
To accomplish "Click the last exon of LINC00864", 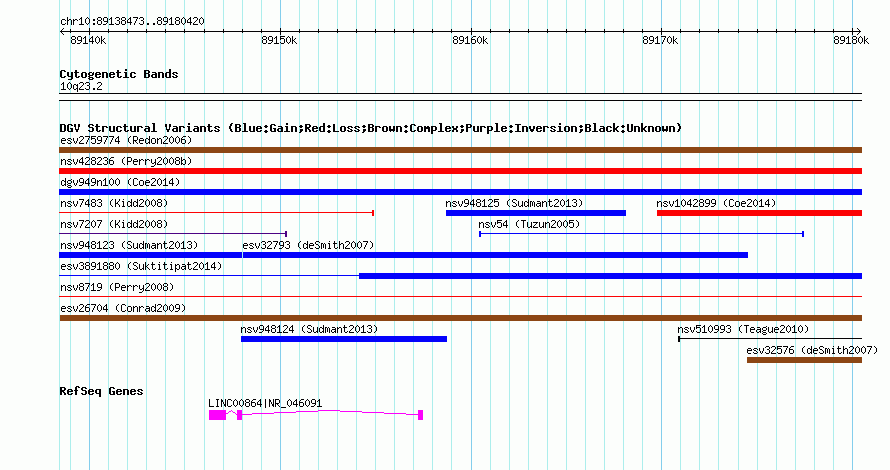I will point(421,415).
